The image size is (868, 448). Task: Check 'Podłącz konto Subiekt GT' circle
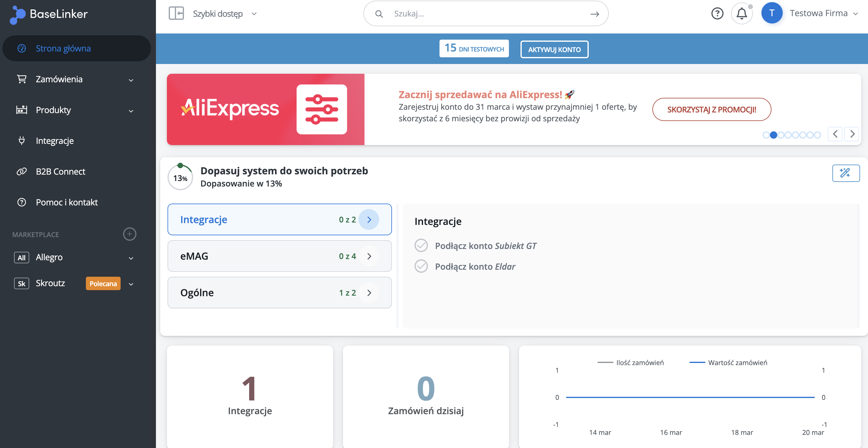[421, 245]
